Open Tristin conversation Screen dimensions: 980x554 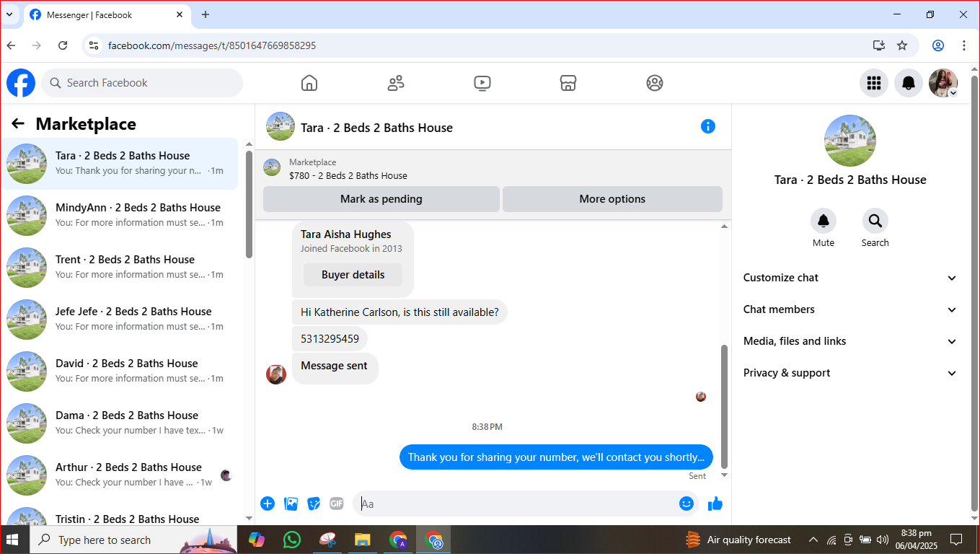[x=120, y=514]
